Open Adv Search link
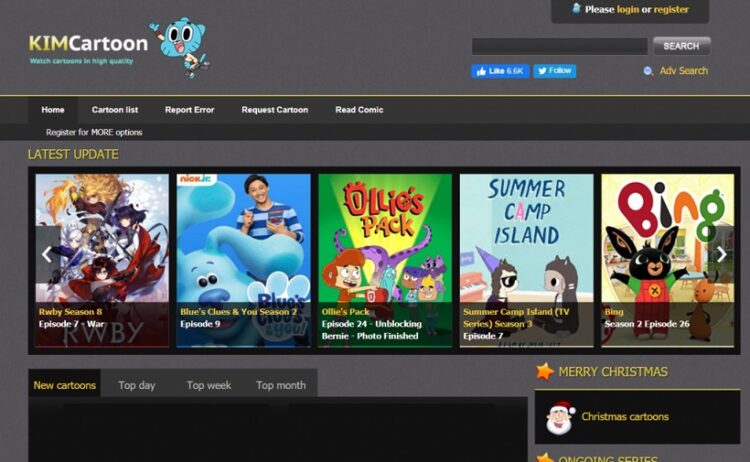This screenshot has width=750, height=462. 684,71
